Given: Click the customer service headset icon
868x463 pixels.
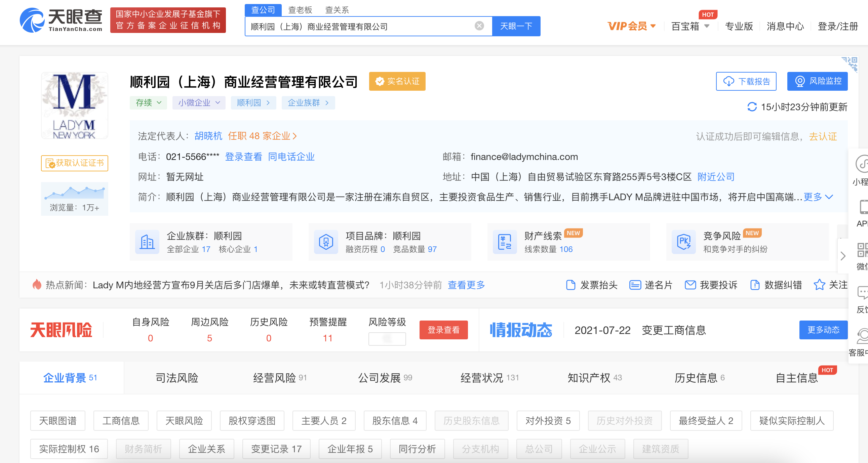Looking at the screenshot, I should [862, 336].
